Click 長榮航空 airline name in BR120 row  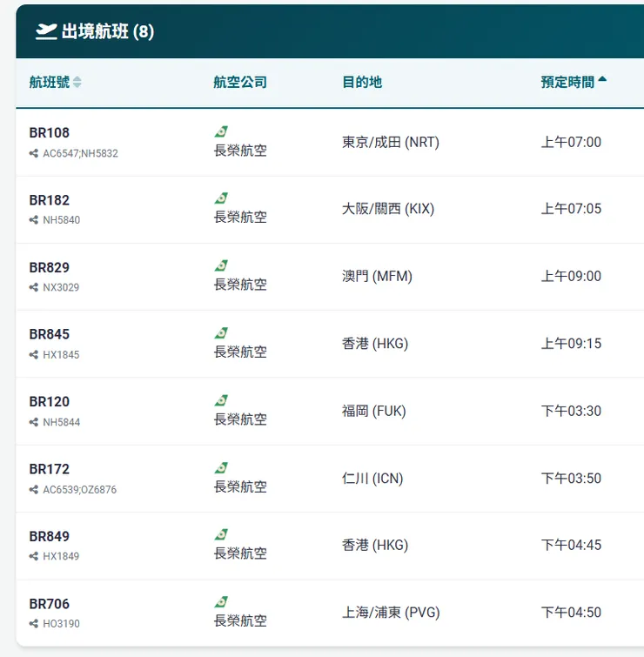pyautogui.click(x=240, y=419)
